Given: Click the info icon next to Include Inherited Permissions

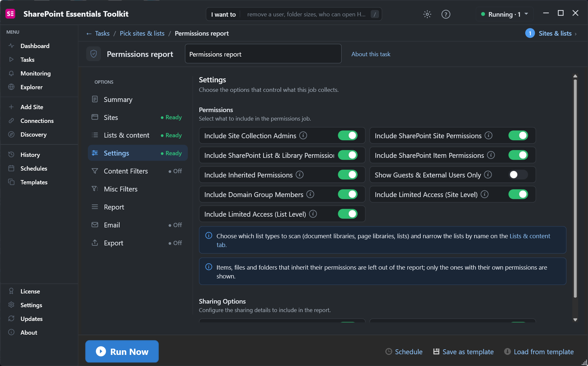Looking at the screenshot, I should 300,175.
